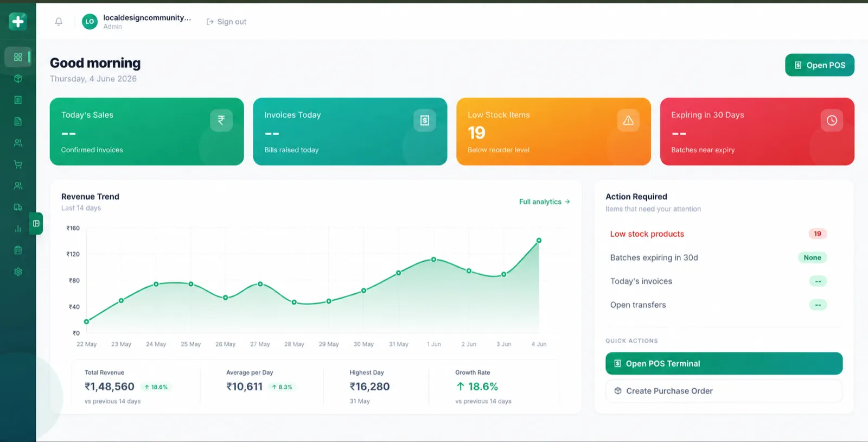Click the Open POS button
This screenshot has width=868, height=442.
pos(820,65)
